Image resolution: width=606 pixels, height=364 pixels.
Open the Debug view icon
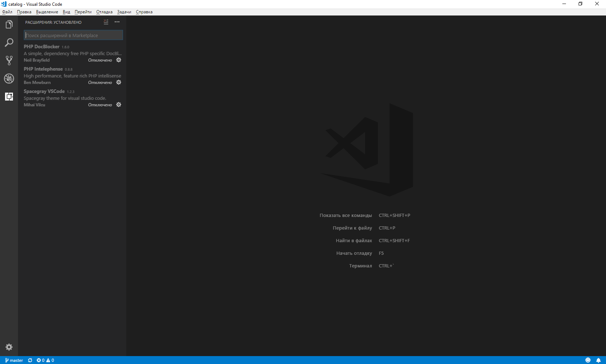9,79
